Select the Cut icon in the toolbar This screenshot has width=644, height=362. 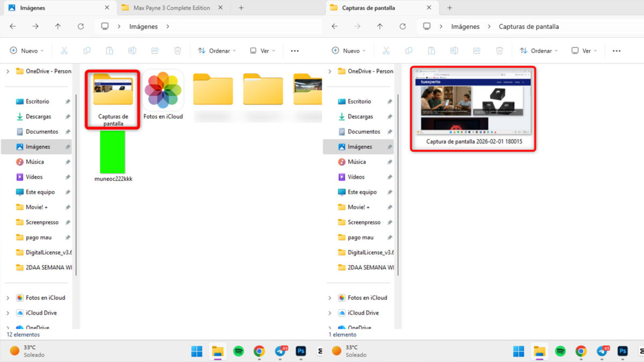tap(64, 50)
